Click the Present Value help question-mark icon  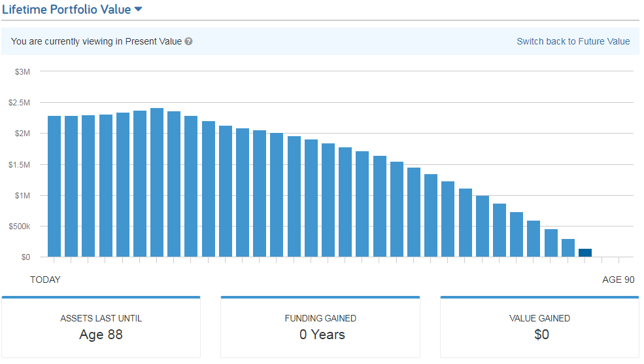188,41
